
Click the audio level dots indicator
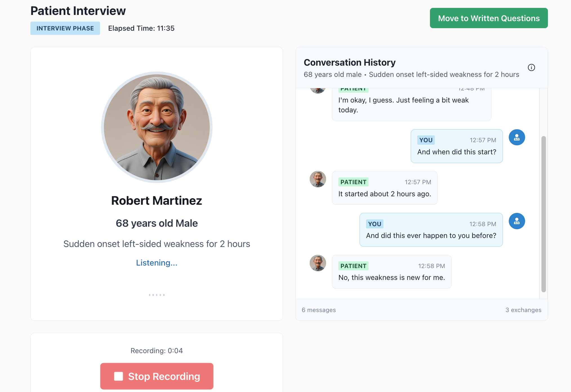click(157, 295)
